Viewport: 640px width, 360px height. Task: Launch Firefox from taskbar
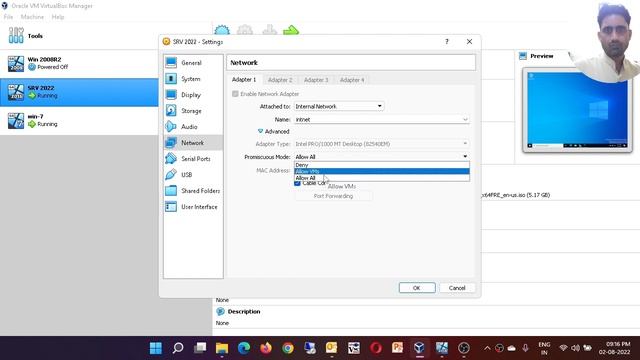(x=266, y=348)
